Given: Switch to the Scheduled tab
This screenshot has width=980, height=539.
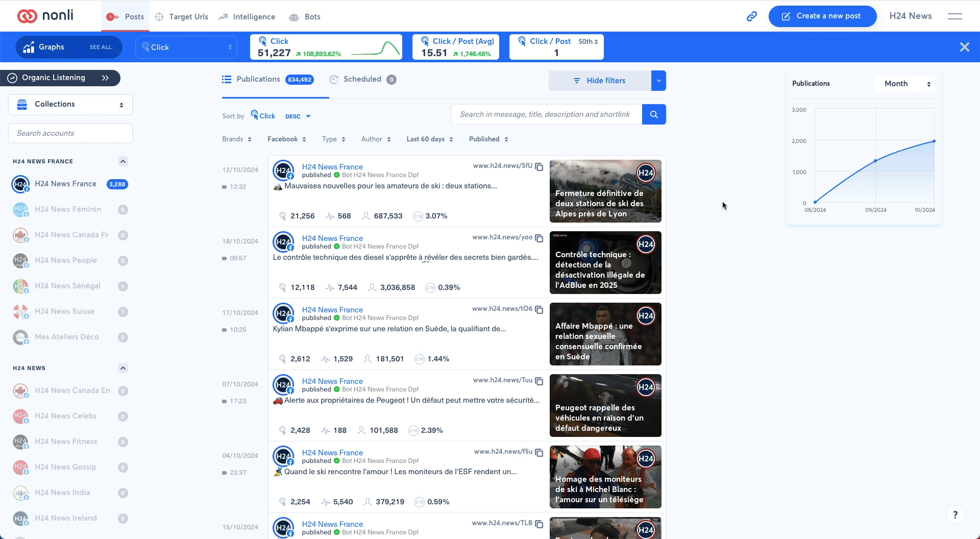Looking at the screenshot, I should [363, 80].
